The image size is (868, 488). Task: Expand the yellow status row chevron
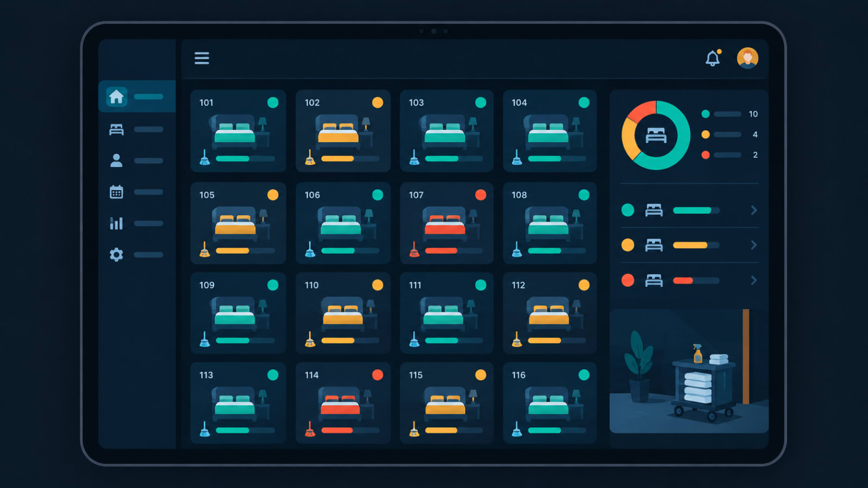pos(754,245)
